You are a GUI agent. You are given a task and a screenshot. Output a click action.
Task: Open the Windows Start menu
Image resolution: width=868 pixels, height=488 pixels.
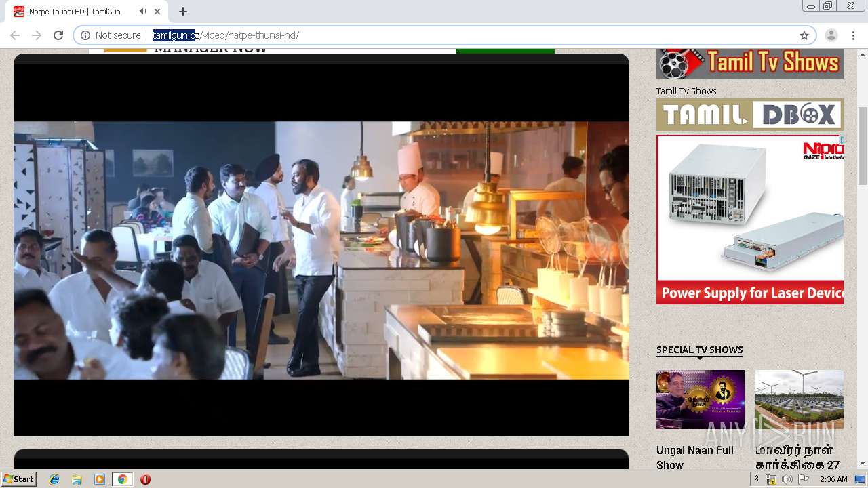coord(18,479)
